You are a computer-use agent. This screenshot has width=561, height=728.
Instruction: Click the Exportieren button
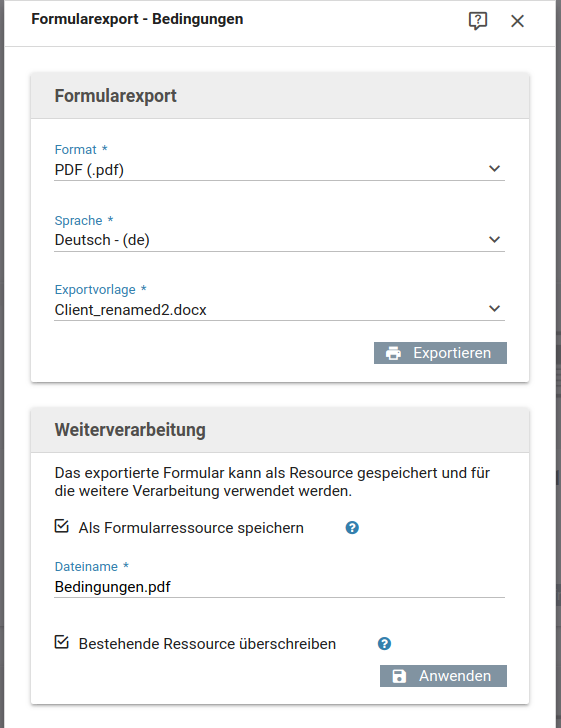tap(440, 353)
